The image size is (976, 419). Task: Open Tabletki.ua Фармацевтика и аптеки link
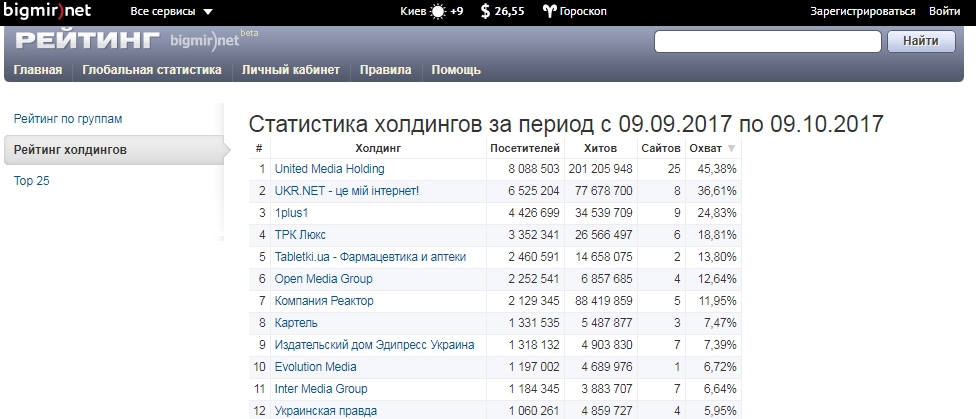point(370,257)
